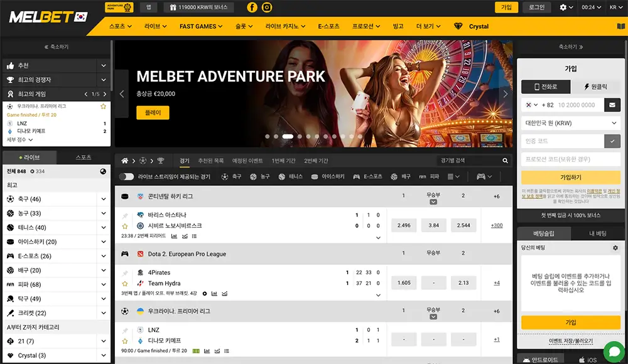The width and height of the screenshot is (628, 364).
Task: Open the 슬롯 navigation menu
Action: [244, 26]
